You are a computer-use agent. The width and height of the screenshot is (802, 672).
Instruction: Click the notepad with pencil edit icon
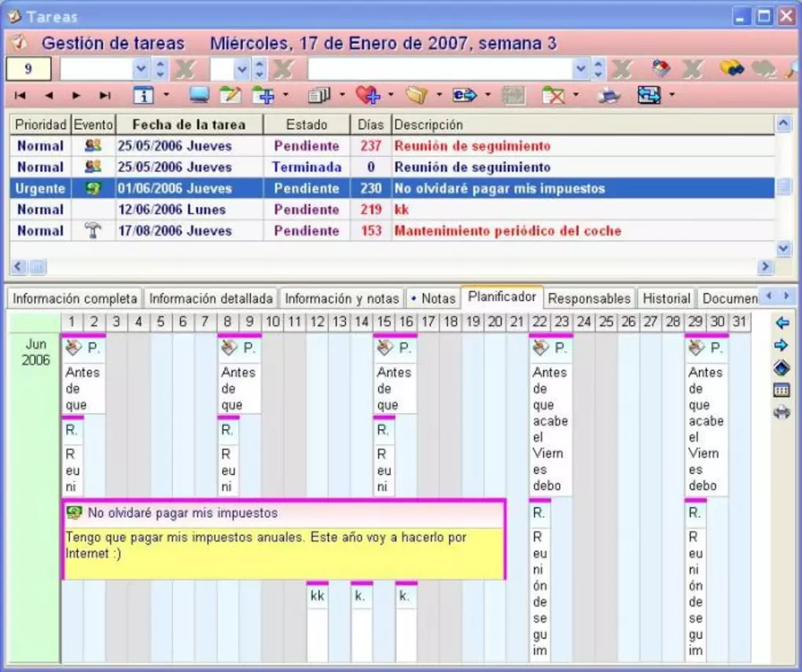pos(230,96)
